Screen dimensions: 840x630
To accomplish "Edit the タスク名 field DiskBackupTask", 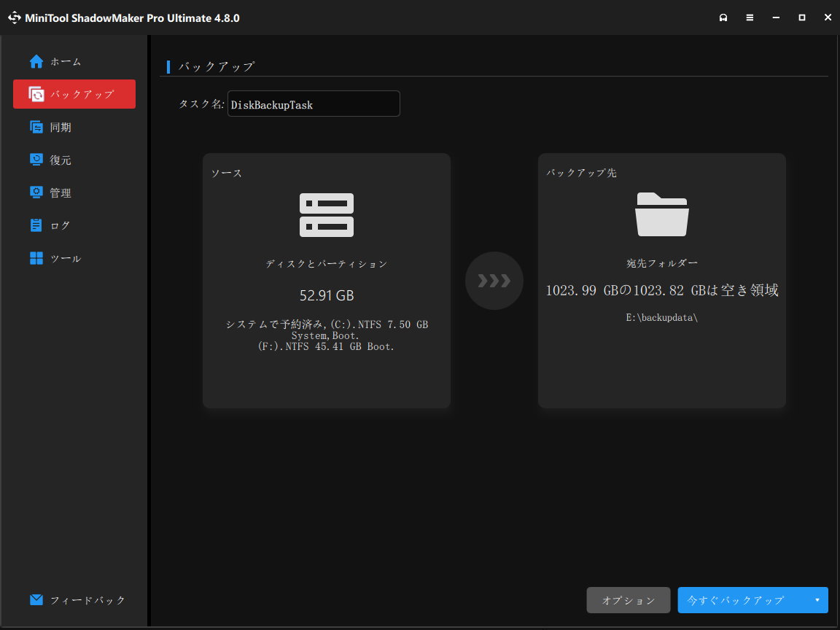I will click(314, 104).
